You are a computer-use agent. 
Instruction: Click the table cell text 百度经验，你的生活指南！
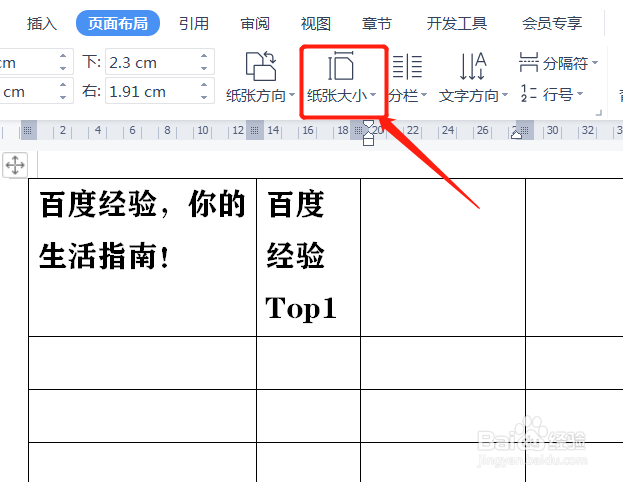pyautogui.click(x=142, y=230)
